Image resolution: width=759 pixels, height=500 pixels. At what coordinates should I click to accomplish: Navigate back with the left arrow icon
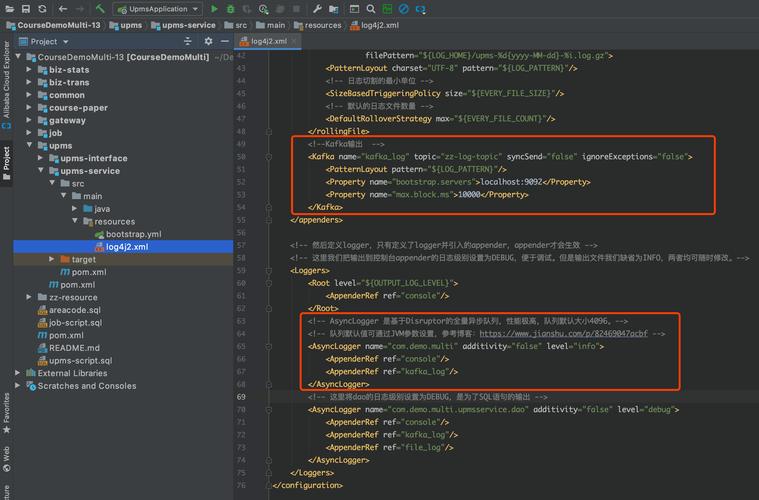pyautogui.click(x=62, y=9)
